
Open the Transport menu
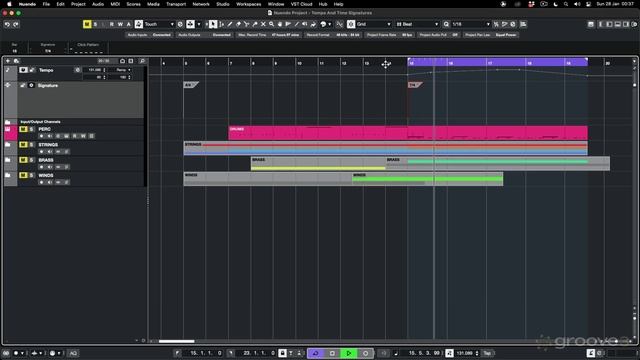pos(176,4)
